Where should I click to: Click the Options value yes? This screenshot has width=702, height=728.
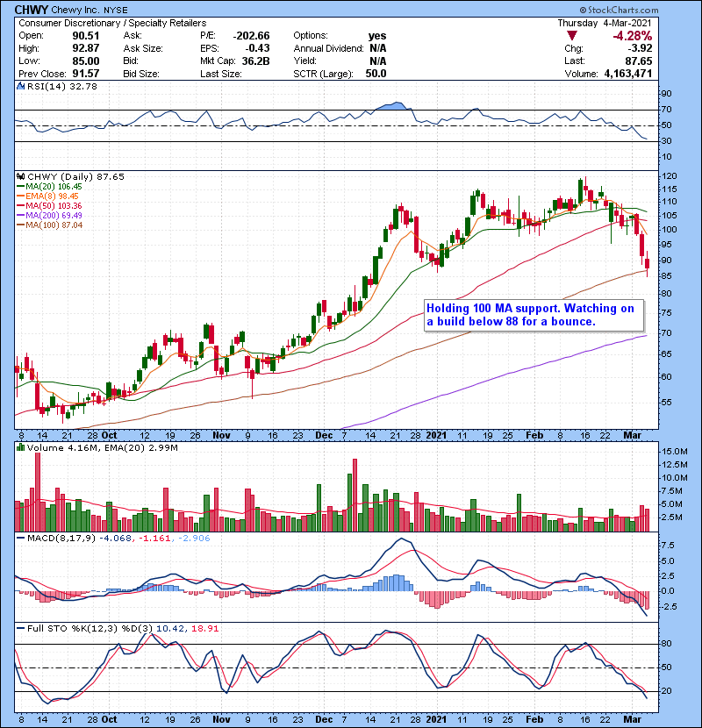point(377,36)
